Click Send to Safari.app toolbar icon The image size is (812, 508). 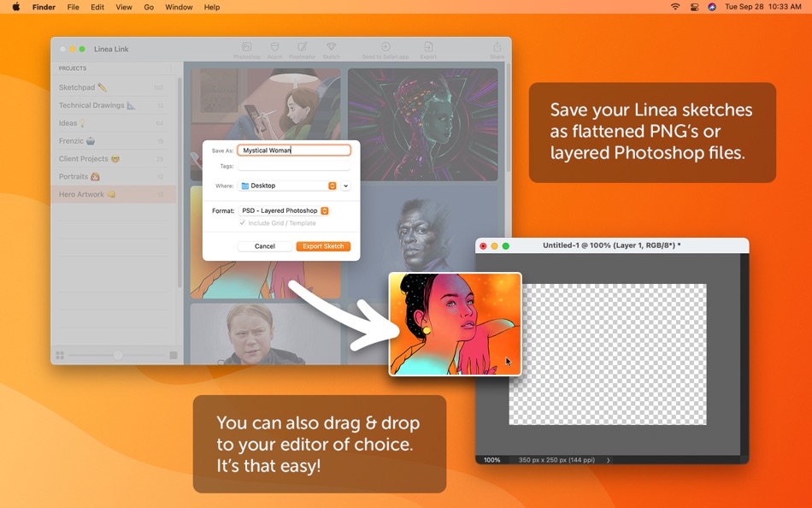[385, 50]
